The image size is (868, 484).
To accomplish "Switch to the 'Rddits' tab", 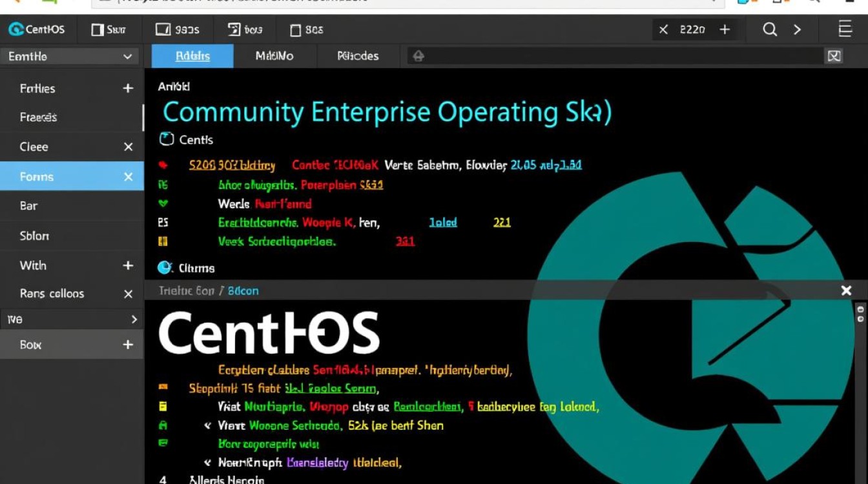I will pyautogui.click(x=192, y=56).
